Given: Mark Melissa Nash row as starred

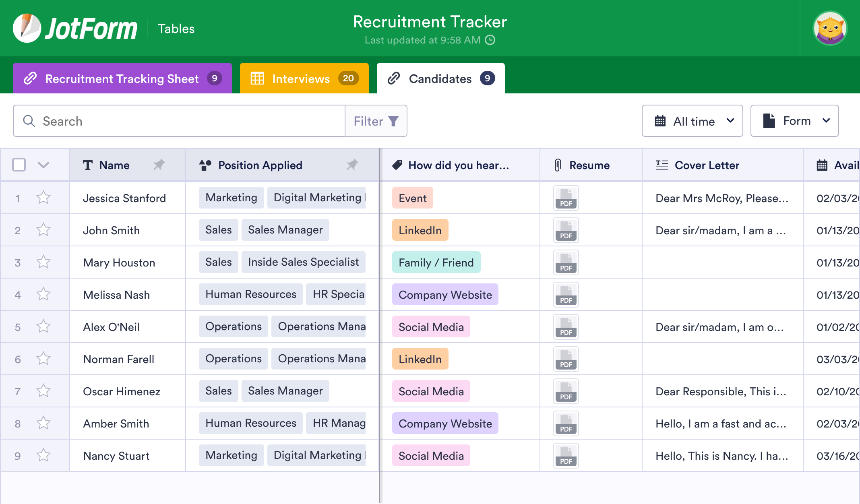Looking at the screenshot, I should point(43,294).
